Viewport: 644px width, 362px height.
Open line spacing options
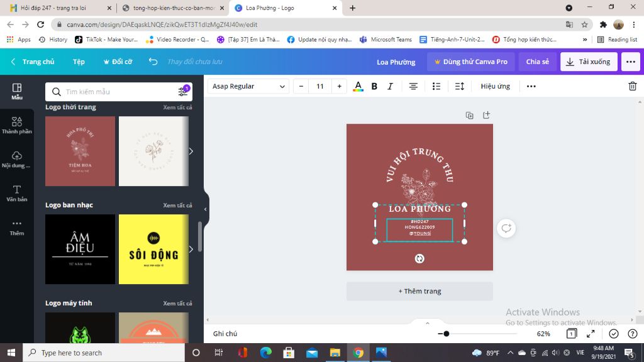(x=460, y=86)
